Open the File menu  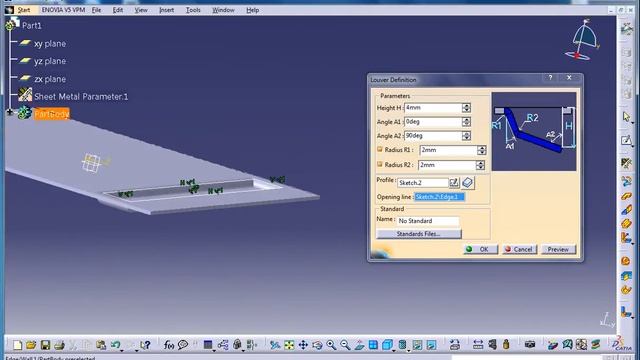[x=96, y=10]
